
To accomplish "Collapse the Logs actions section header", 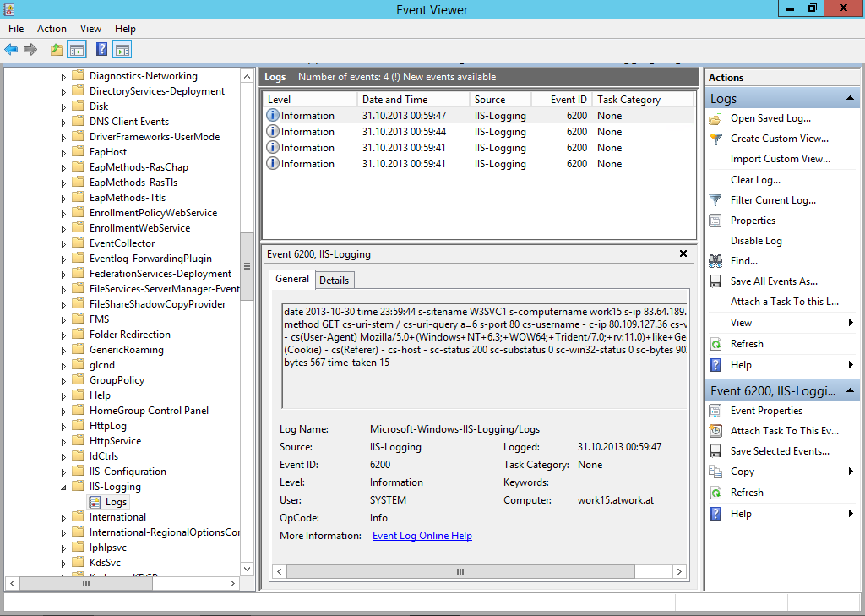I will pos(851,99).
